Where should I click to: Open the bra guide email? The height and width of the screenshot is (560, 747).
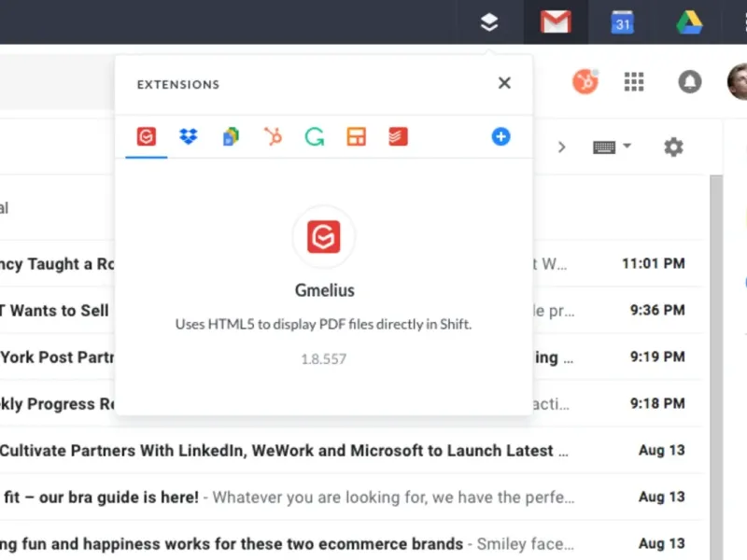coord(352,497)
